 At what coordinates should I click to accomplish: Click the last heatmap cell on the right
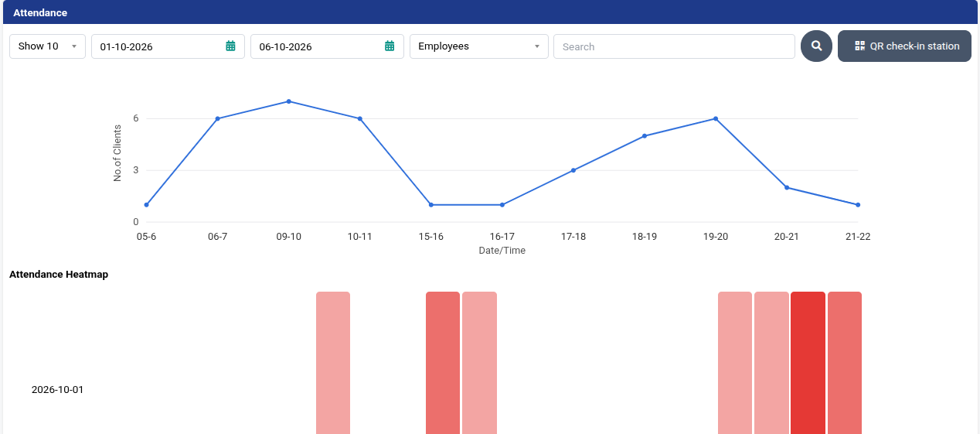coord(845,363)
